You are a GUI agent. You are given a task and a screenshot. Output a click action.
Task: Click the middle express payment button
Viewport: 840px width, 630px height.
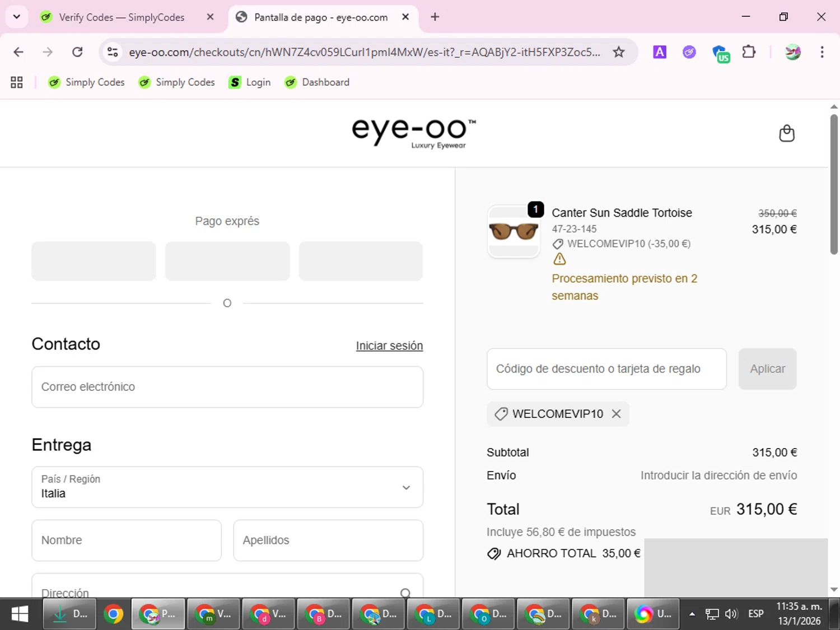coord(227,261)
